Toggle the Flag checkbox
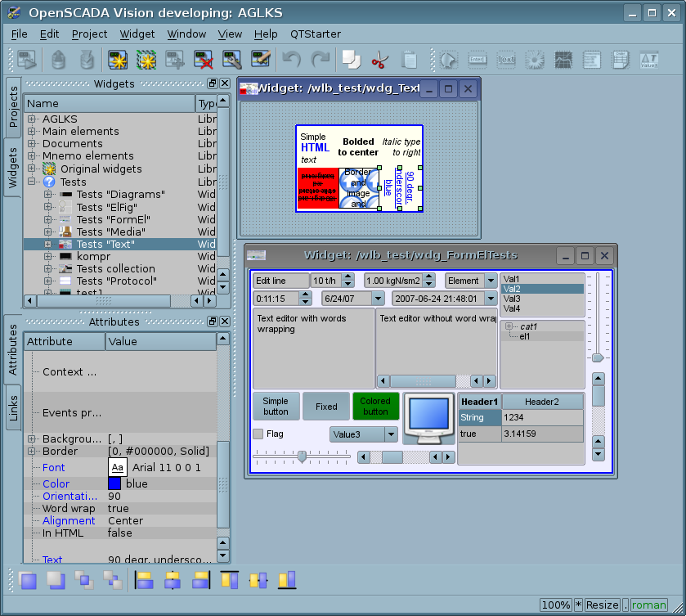686x616 pixels. pos(258,434)
